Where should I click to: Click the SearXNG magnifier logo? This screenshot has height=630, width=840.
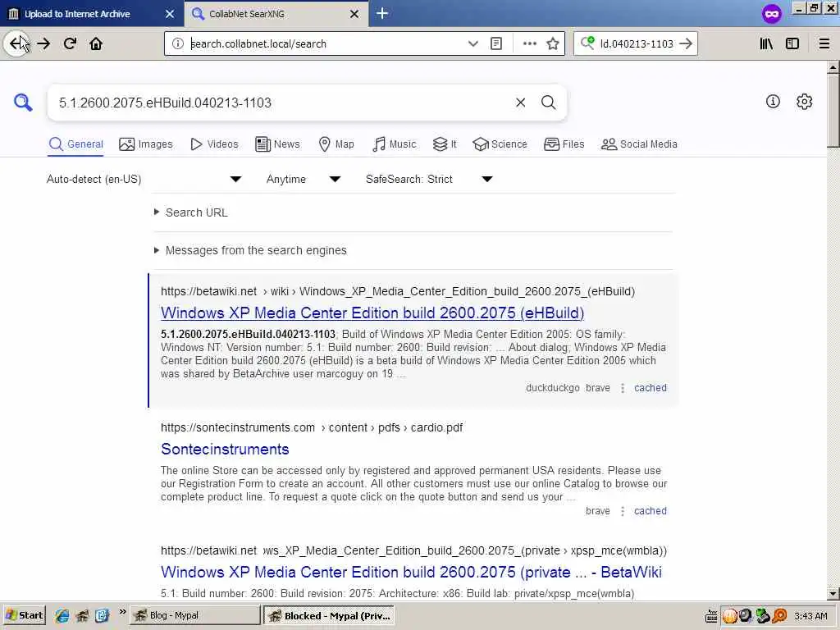(23, 102)
